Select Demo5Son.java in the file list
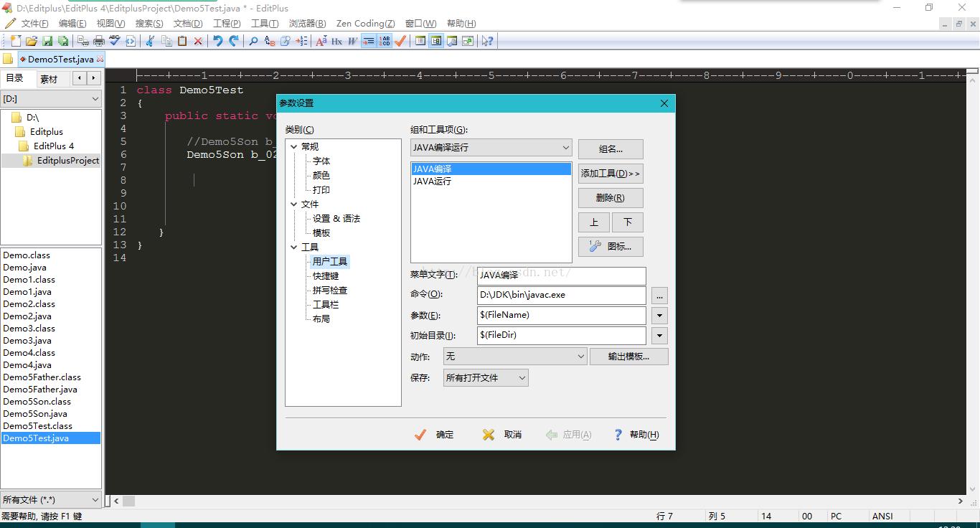This screenshot has width=980, height=528. click(35, 414)
